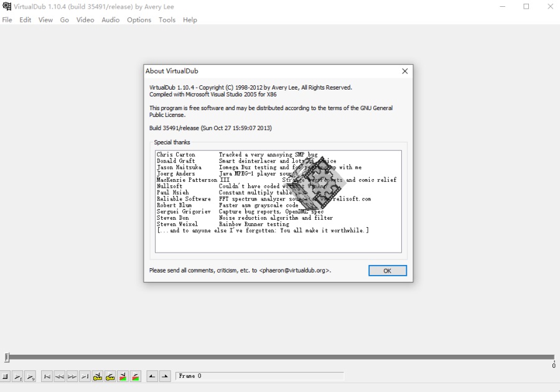Close the About VirtualDub dialog

pyautogui.click(x=404, y=71)
